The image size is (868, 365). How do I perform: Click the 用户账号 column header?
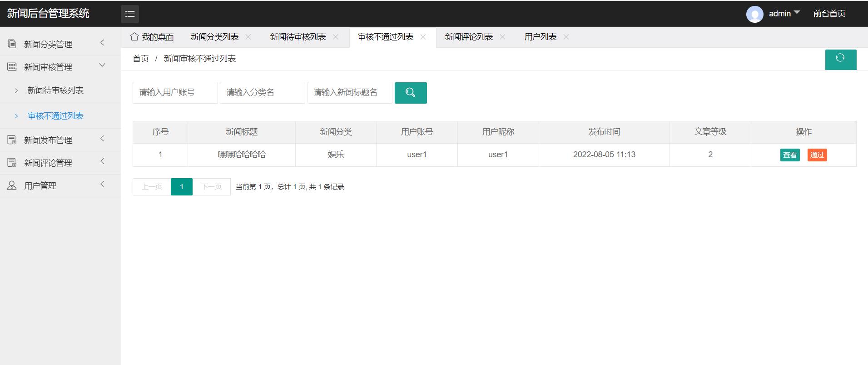pyautogui.click(x=417, y=132)
